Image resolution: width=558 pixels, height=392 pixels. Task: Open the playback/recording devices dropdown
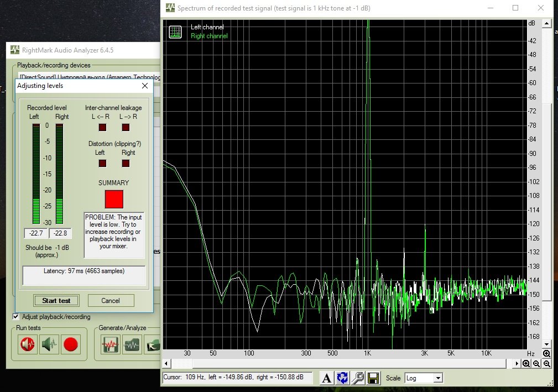(x=88, y=77)
